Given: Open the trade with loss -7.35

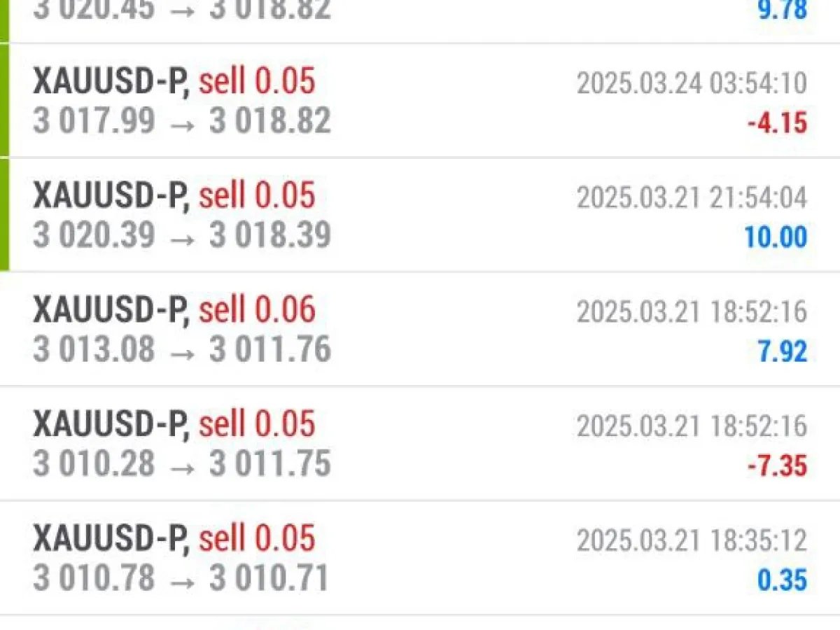Looking at the screenshot, I should pos(420,444).
